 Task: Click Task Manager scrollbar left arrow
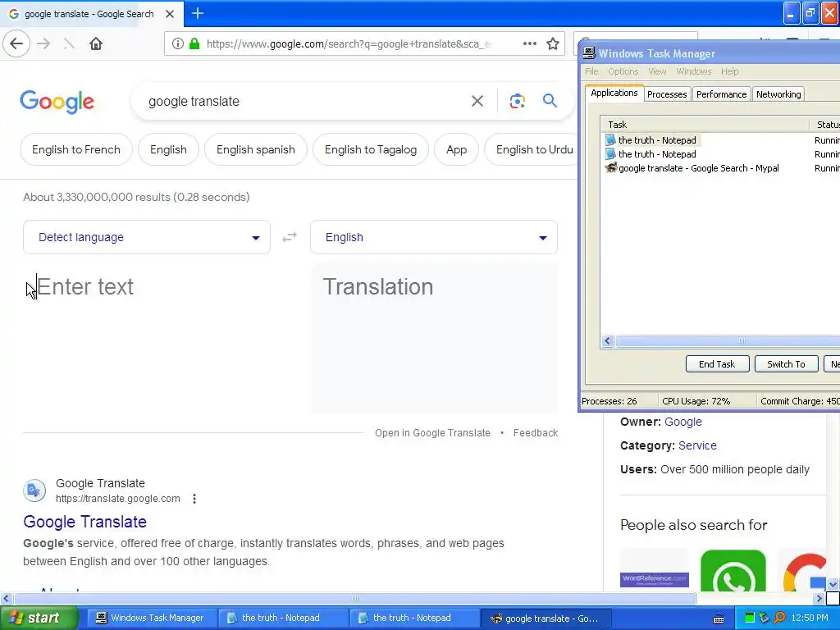pyautogui.click(x=608, y=340)
